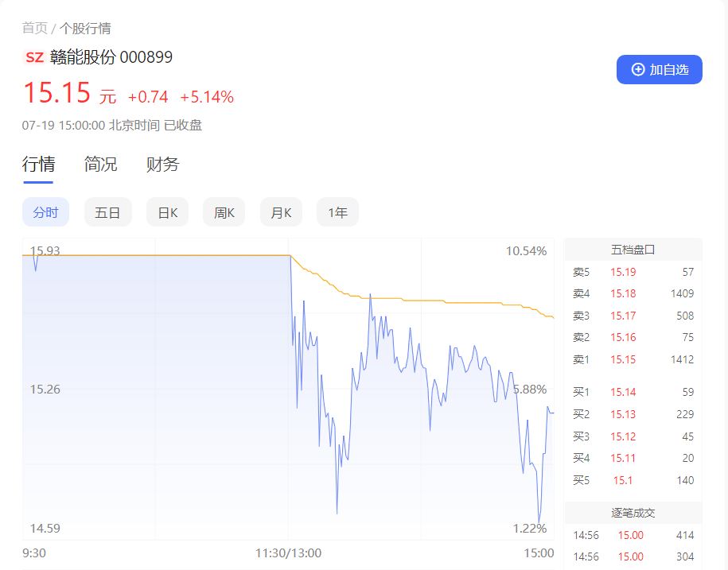This screenshot has height=570, width=728.
Task: Click the 11:30/13:00 marker on time axis
Action: (289, 553)
